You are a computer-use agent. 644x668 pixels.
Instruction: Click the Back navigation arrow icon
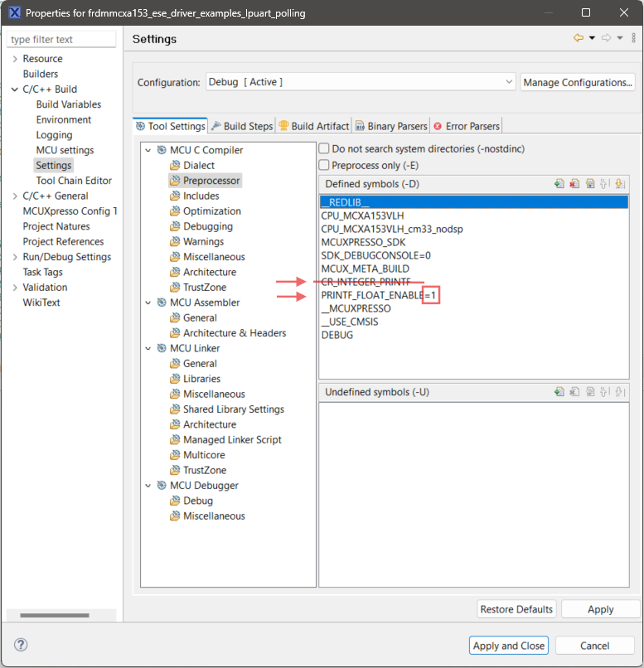579,38
